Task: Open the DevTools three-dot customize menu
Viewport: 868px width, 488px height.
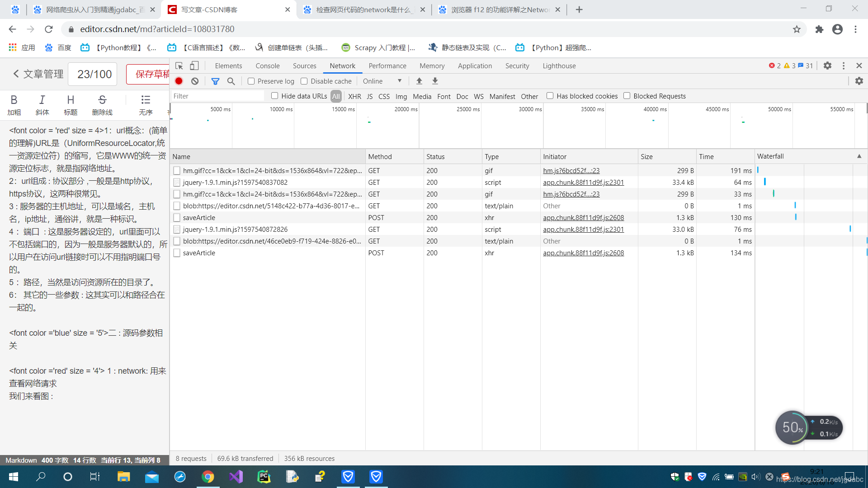Action: coord(843,66)
